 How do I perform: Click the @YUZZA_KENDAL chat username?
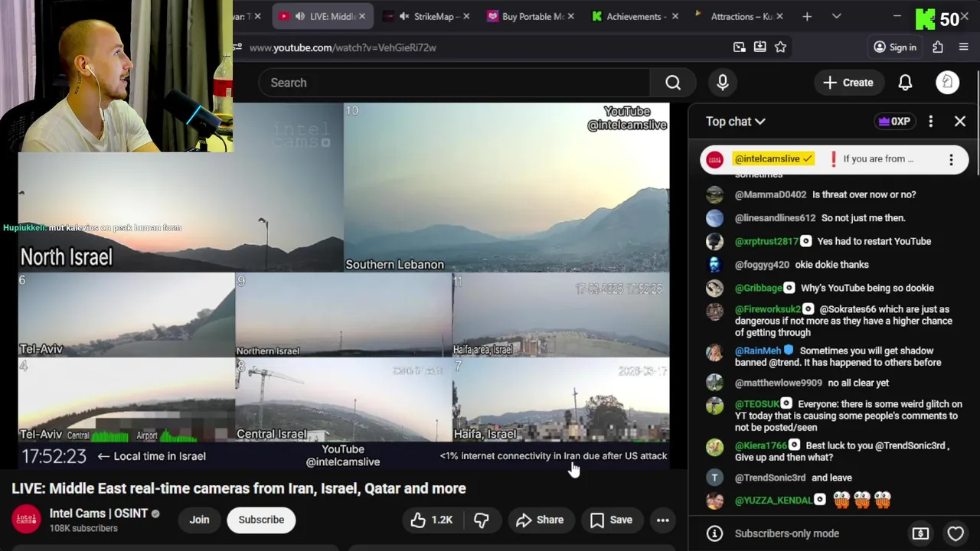tap(773, 500)
